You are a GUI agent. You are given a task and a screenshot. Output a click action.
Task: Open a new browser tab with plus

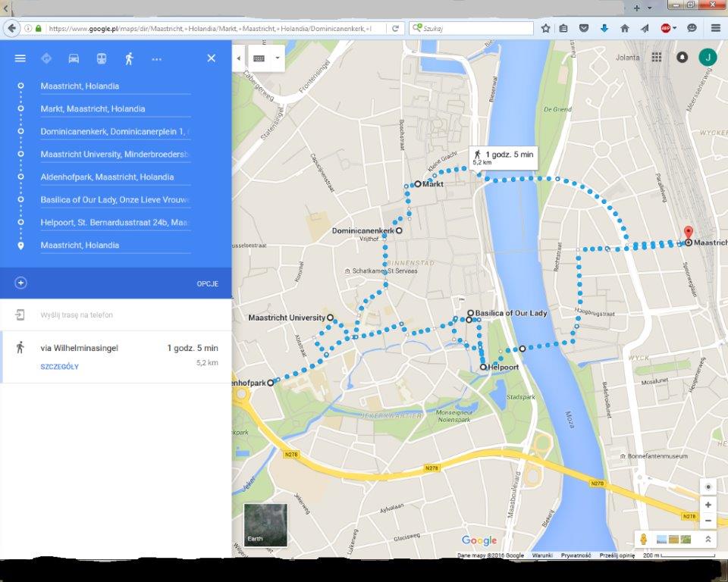coord(636,8)
